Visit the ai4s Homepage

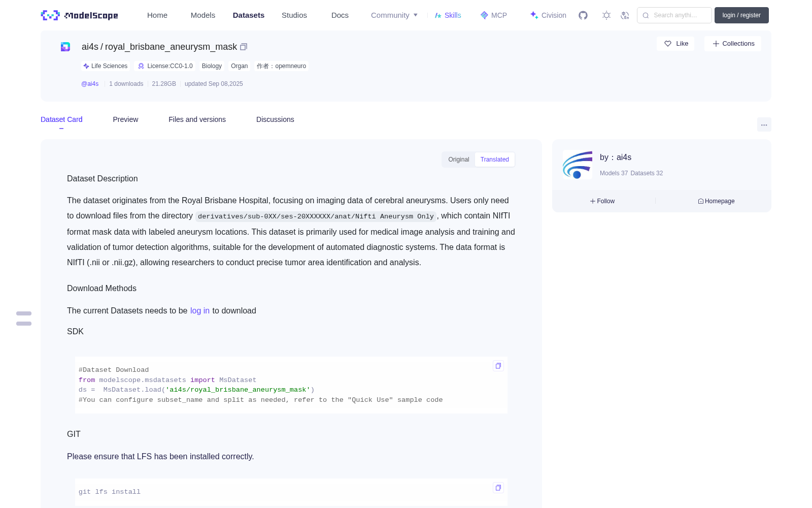(716, 201)
